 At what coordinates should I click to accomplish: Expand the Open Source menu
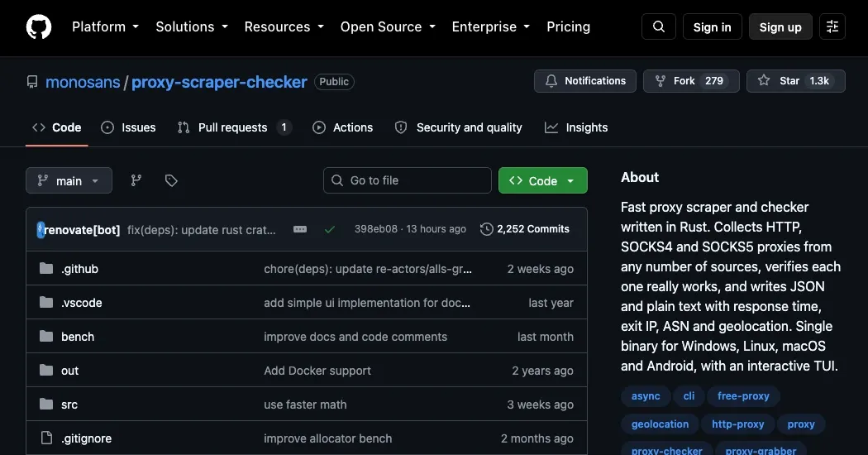(388, 26)
